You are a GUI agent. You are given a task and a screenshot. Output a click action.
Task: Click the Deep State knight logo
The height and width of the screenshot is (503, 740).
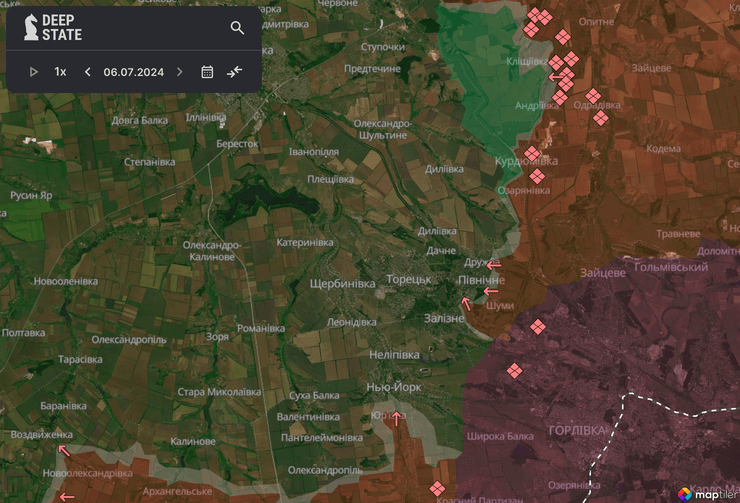[29, 28]
